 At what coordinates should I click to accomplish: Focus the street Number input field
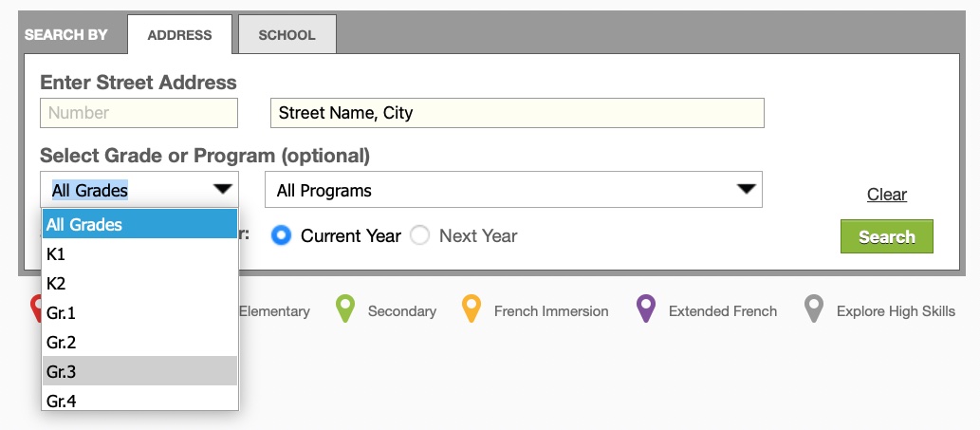tap(139, 113)
